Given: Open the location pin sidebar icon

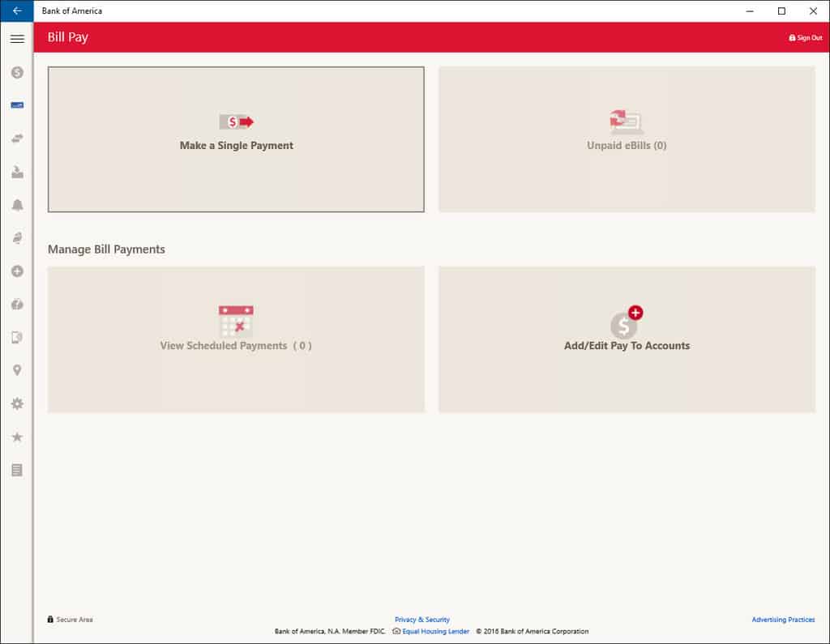Looking at the screenshot, I should [17, 370].
